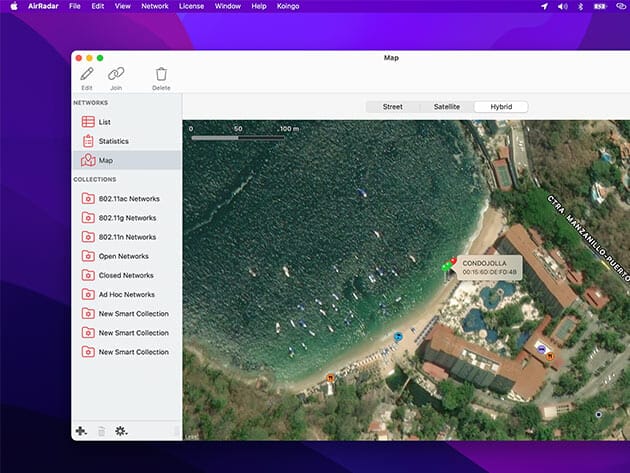Open Statistics from the sidebar
Screen dimensions: 630x473
click(113, 141)
